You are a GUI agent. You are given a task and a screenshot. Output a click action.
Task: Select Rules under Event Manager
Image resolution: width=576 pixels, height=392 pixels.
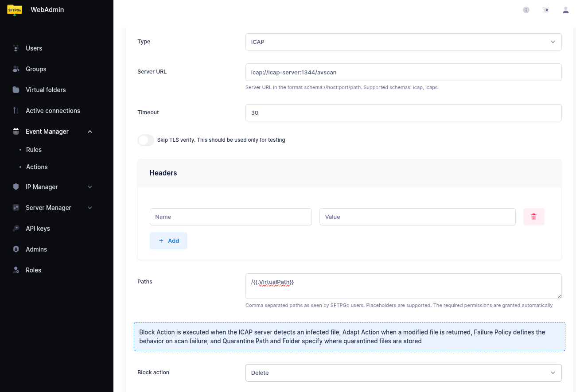coord(34,150)
